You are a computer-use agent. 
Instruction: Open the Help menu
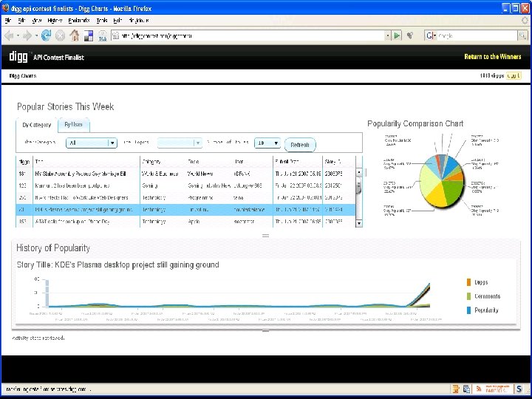pyautogui.click(x=117, y=21)
